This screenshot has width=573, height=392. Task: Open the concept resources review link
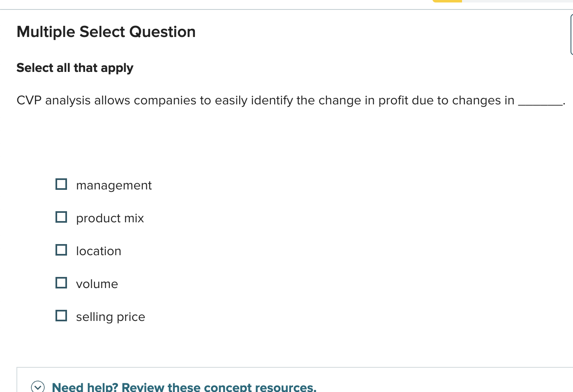pos(184,387)
